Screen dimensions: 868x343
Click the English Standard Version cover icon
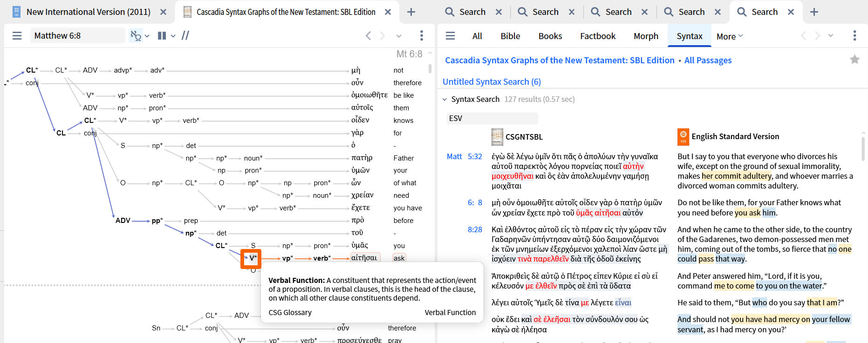[683, 137]
